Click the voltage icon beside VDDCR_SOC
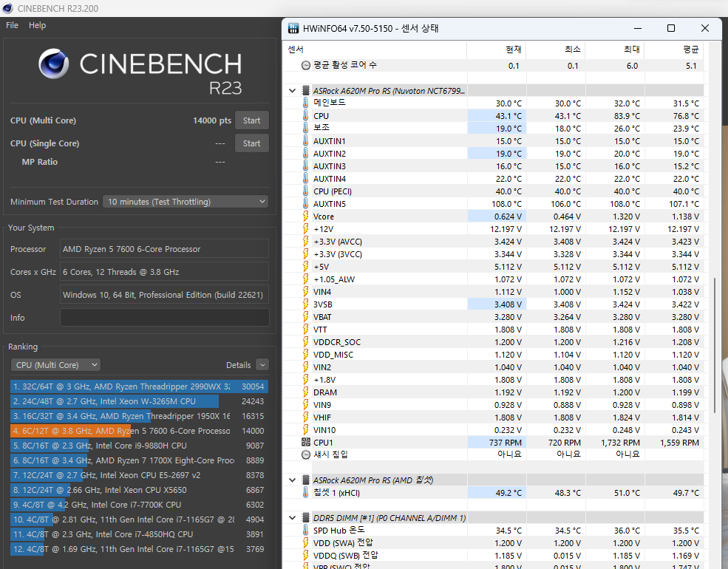Screen dimensions: 728x569 305,341
